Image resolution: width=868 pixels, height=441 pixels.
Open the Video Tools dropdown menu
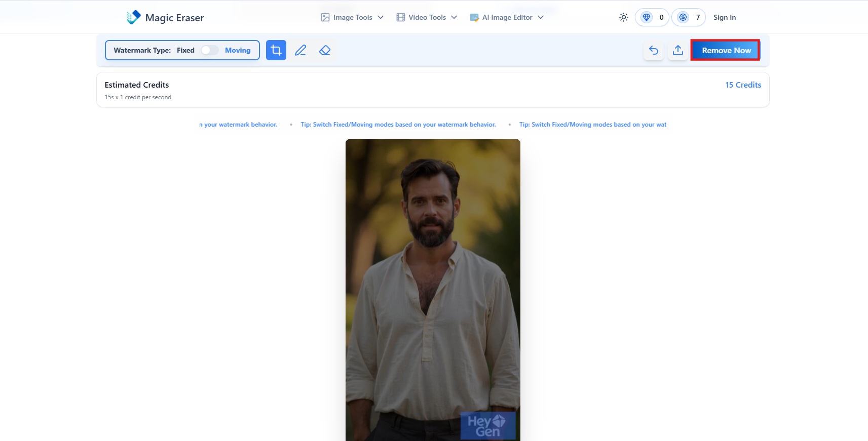click(427, 17)
